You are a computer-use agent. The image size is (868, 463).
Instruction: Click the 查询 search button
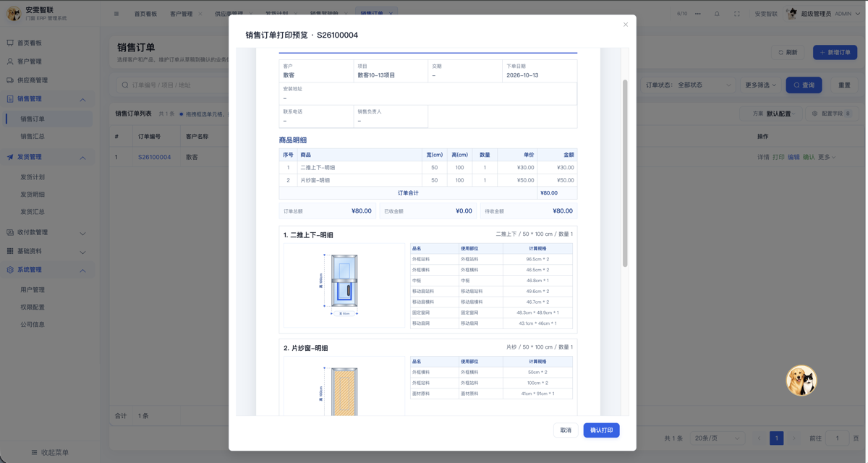(x=804, y=85)
